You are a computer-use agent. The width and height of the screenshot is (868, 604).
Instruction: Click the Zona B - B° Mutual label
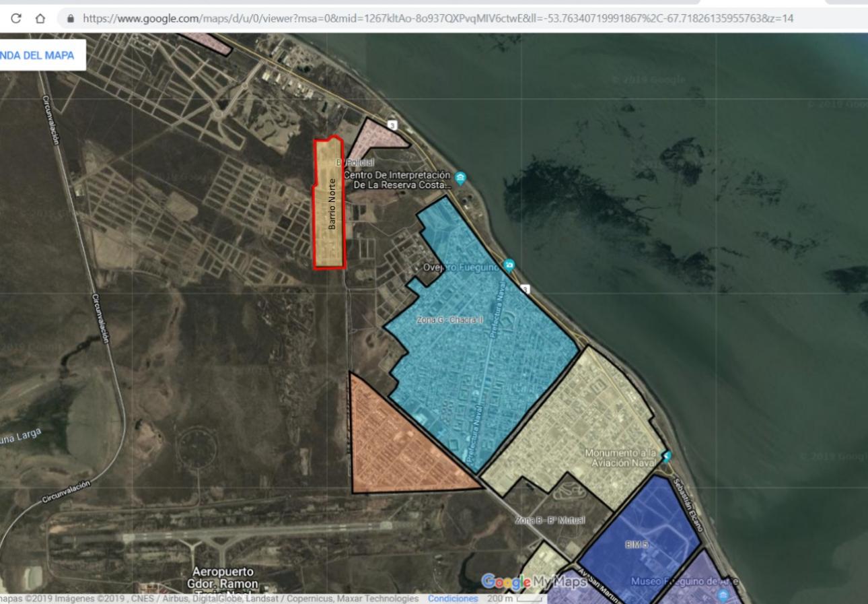click(550, 521)
